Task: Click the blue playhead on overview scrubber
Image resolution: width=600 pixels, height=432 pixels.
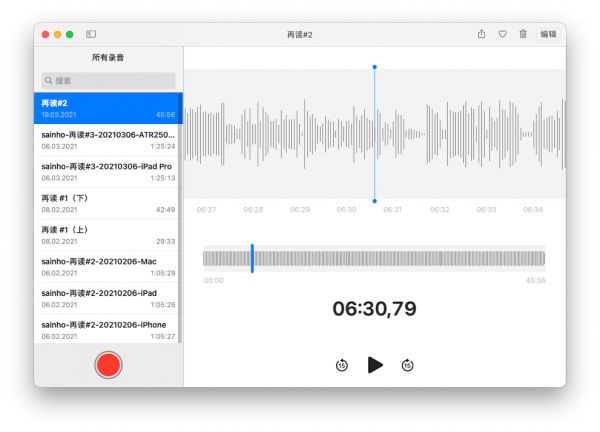Action: (x=252, y=258)
